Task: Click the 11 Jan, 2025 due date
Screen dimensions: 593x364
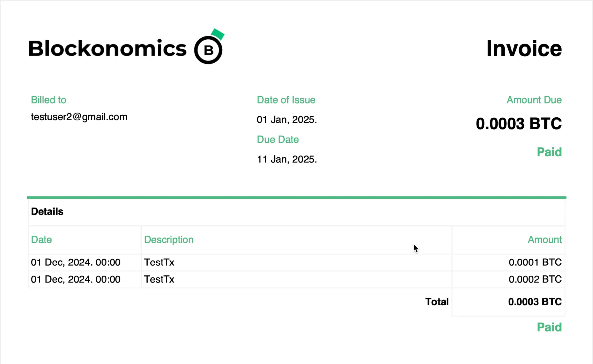Action: pos(287,159)
